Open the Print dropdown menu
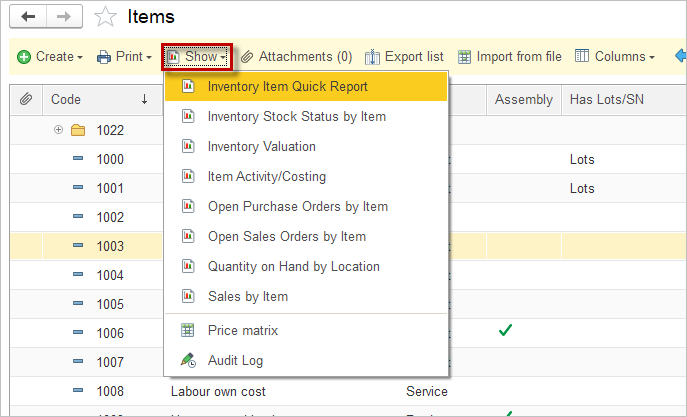Image resolution: width=687 pixels, height=417 pixels. coord(124,57)
